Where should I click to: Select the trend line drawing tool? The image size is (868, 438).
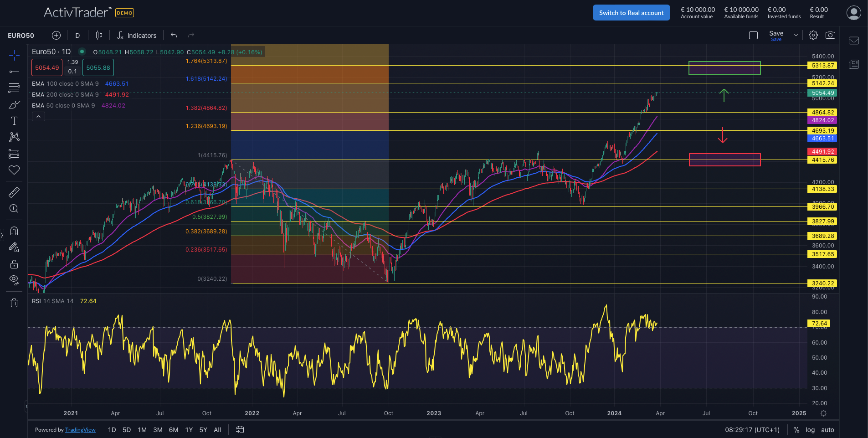tap(14, 71)
